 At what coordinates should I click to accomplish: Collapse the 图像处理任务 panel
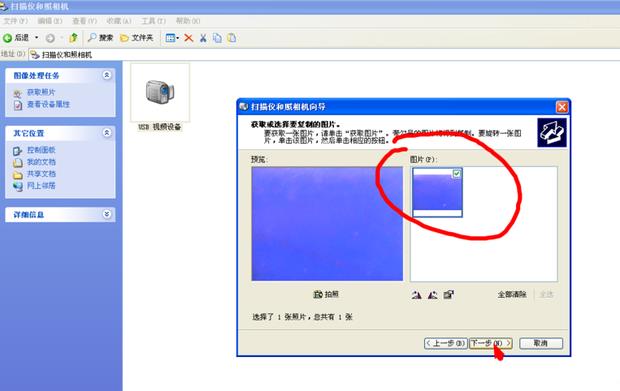click(x=107, y=75)
